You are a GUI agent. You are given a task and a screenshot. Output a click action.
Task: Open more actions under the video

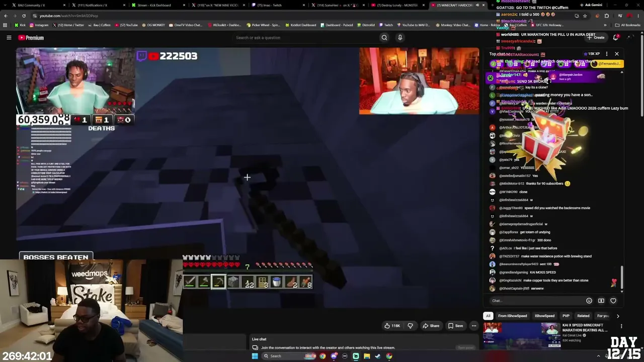pyautogui.click(x=473, y=326)
